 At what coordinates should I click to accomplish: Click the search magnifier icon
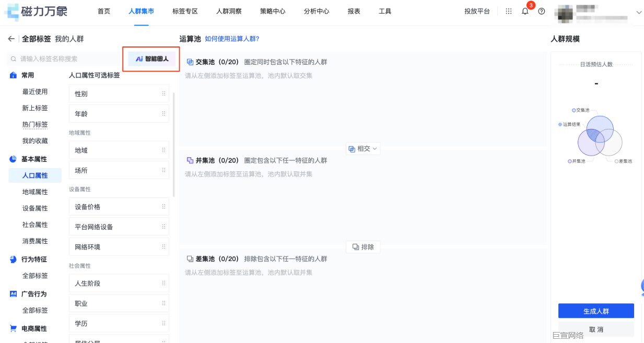click(x=13, y=59)
